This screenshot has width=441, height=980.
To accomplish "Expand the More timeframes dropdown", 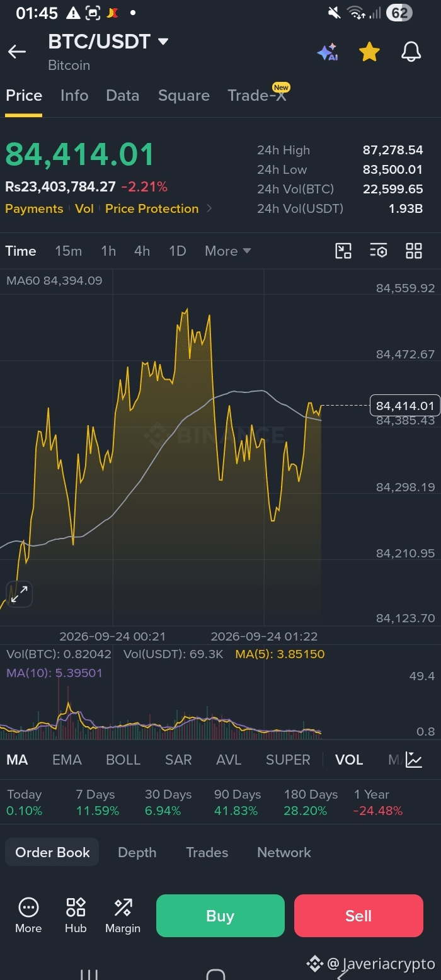I will click(x=228, y=251).
